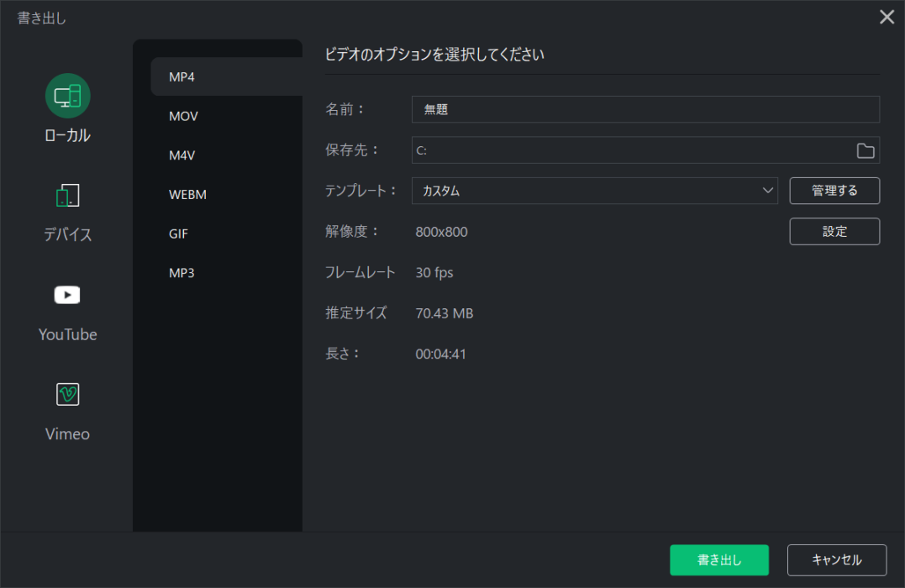The width and height of the screenshot is (905, 588).
Task: Select GIF as the export format
Action: tap(178, 234)
